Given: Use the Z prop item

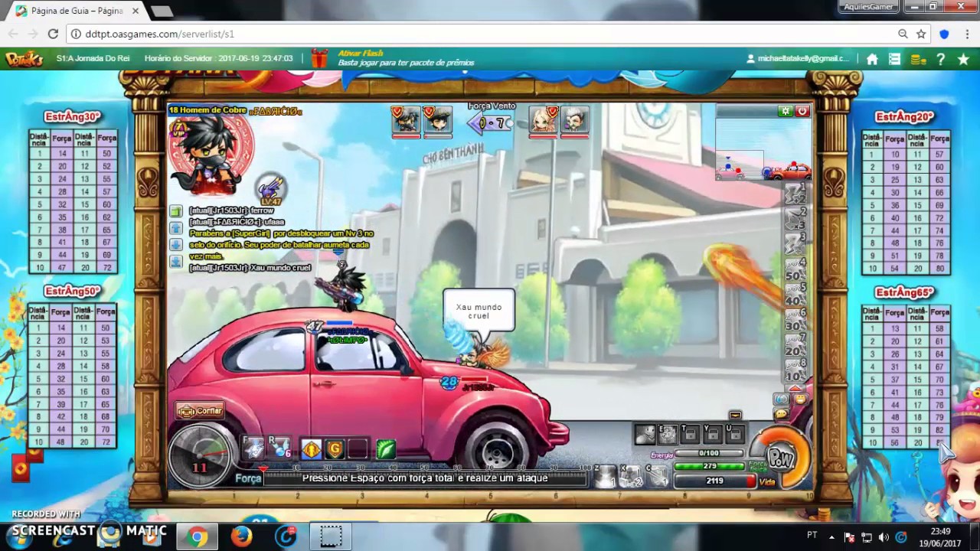Looking at the screenshot, I should pos(606,477).
